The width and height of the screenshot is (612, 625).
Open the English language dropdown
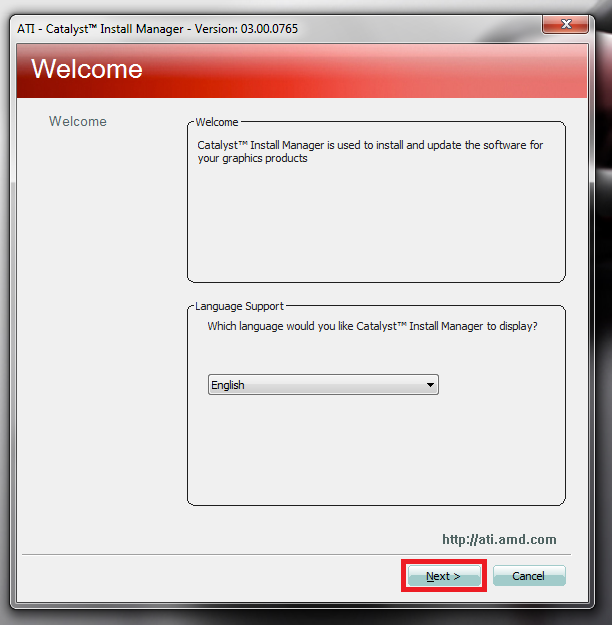(323, 385)
